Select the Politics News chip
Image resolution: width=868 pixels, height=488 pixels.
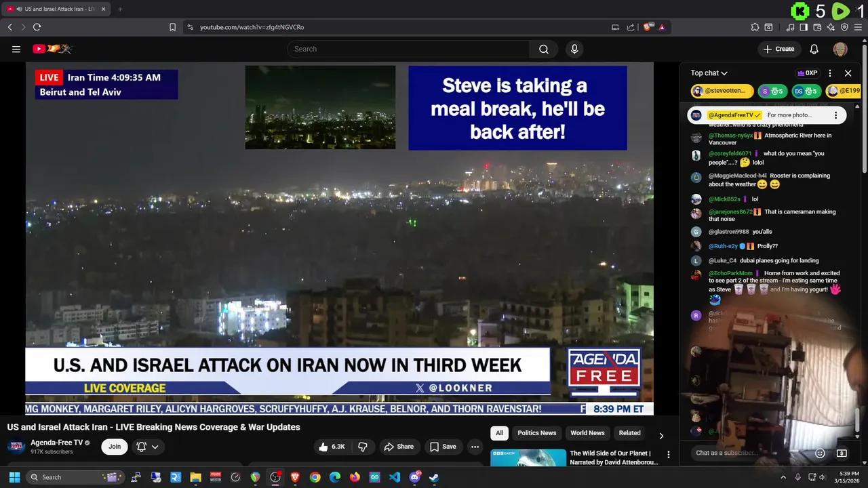[x=536, y=433]
